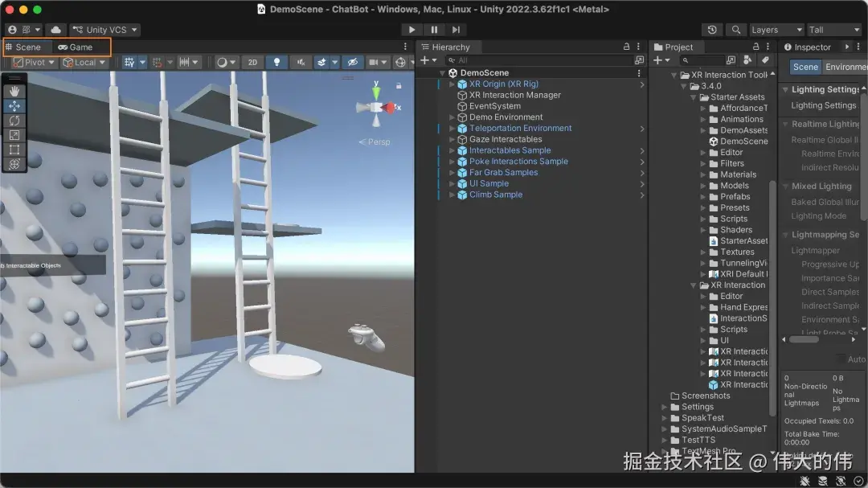The width and height of the screenshot is (868, 488).
Task: Select the Inspector tab
Action: coord(808,47)
